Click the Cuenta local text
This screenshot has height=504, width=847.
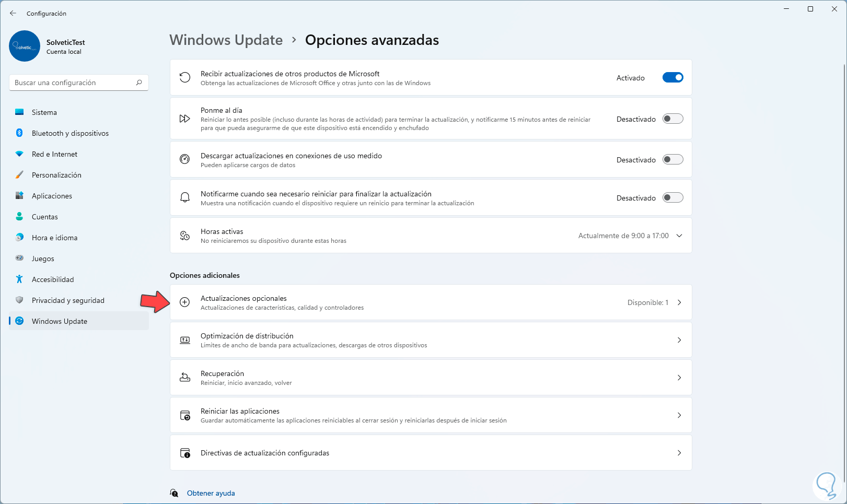pos(64,52)
